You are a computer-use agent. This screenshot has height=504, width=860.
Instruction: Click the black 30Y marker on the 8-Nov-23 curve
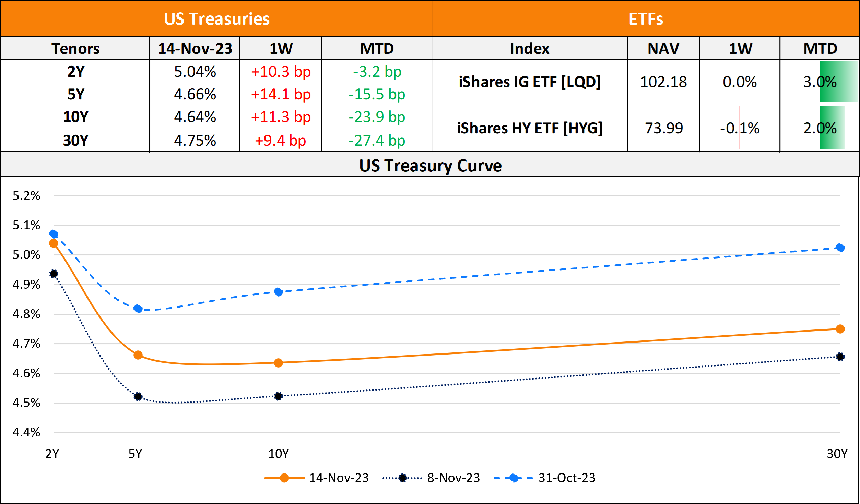click(840, 357)
